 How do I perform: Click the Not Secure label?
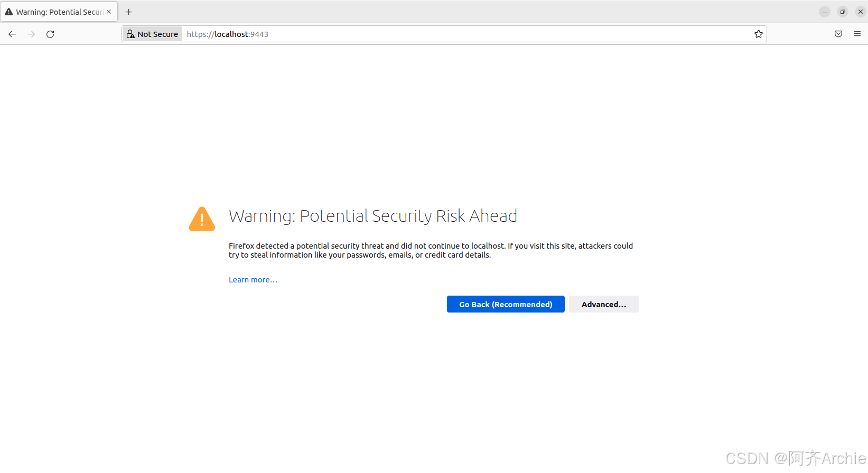157,34
